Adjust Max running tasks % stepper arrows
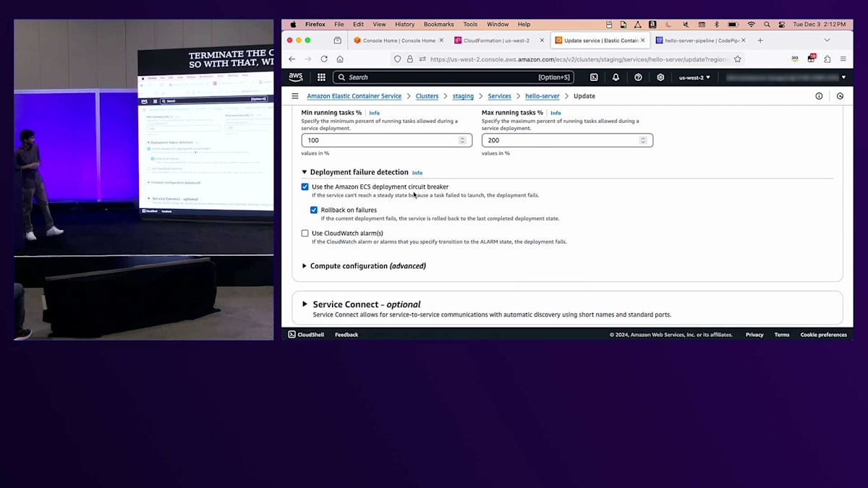Viewport: 868px width, 488px height. click(643, 140)
